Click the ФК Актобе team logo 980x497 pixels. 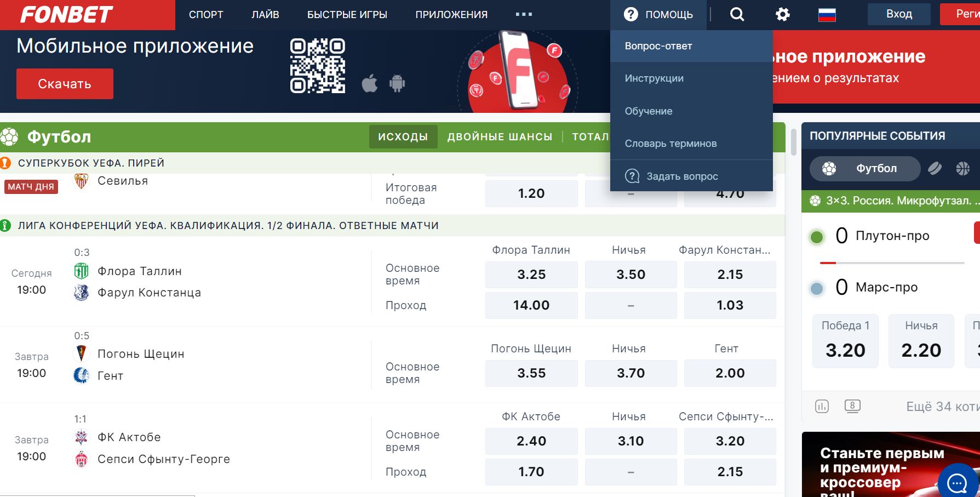pyautogui.click(x=81, y=437)
